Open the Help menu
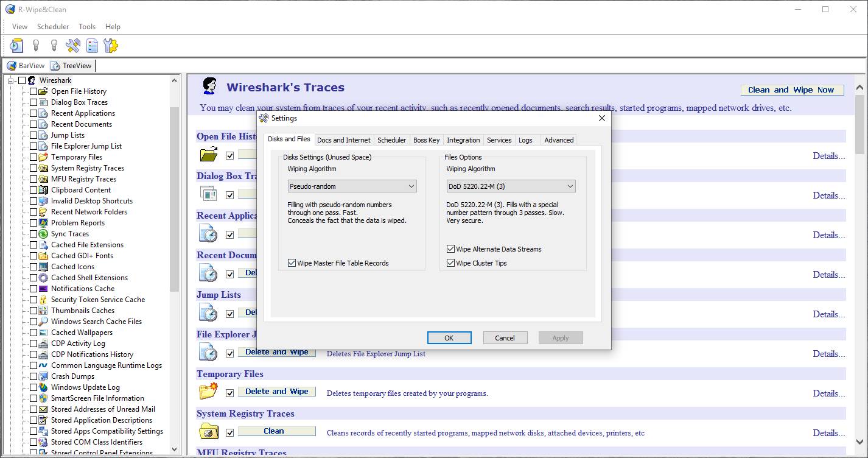This screenshot has width=868, height=458. pos(113,27)
